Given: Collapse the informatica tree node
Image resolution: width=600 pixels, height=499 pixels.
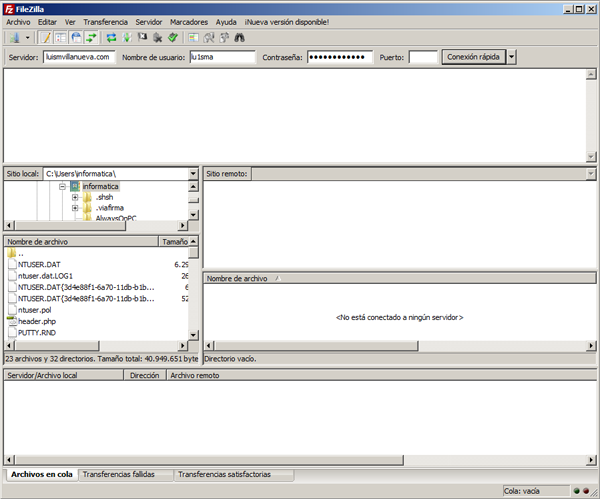Looking at the screenshot, I should click(62, 186).
